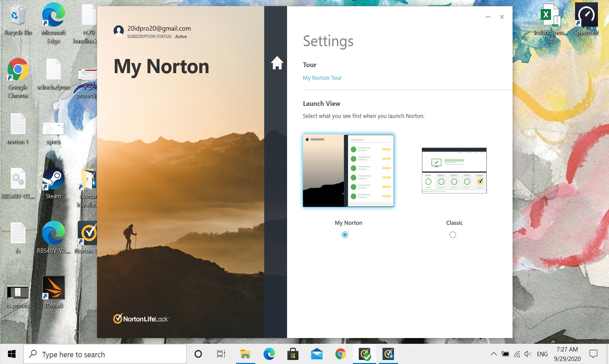Image resolution: width=609 pixels, height=364 pixels.
Task: Switch to Norton with green check in taskbar
Action: tap(364, 354)
